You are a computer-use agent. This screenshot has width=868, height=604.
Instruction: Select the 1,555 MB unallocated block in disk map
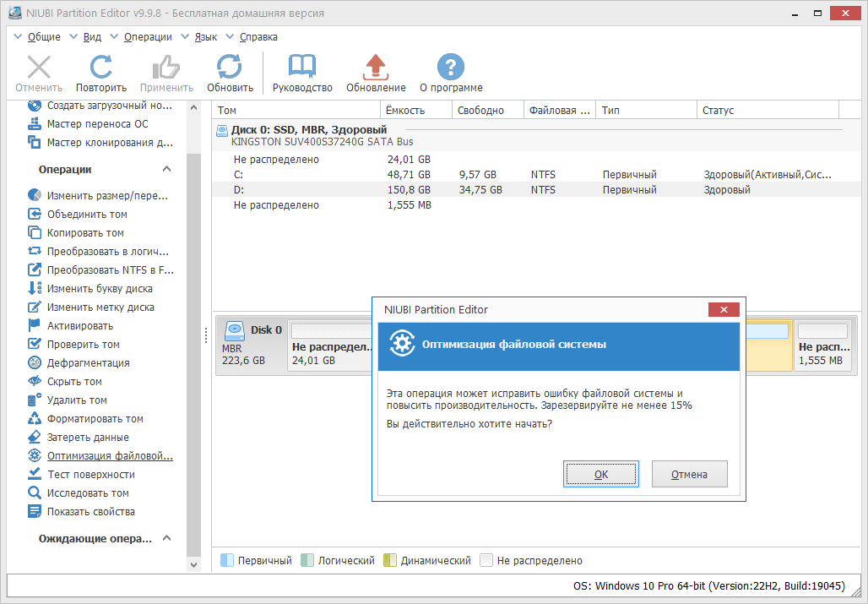[x=824, y=346]
